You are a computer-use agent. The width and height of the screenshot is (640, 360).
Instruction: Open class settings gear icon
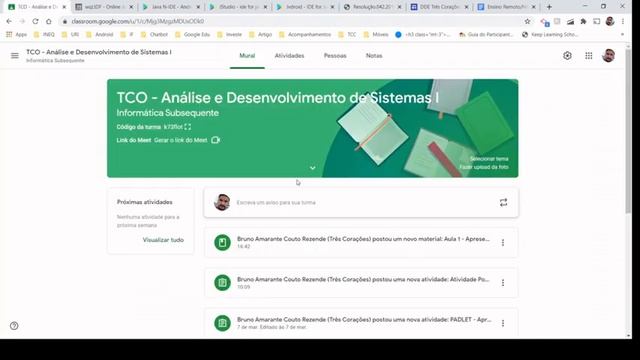point(567,56)
